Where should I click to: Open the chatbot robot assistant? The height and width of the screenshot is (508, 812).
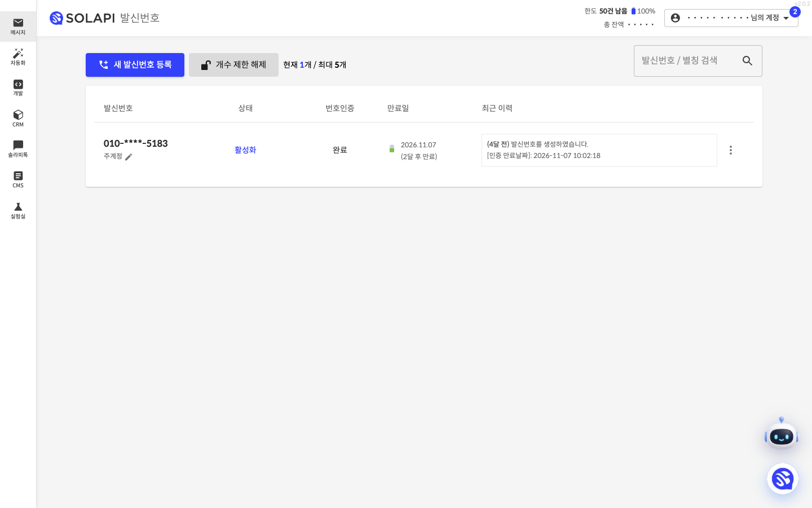coord(782,434)
